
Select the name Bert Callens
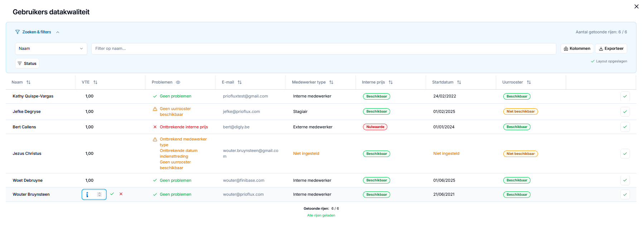point(24,127)
